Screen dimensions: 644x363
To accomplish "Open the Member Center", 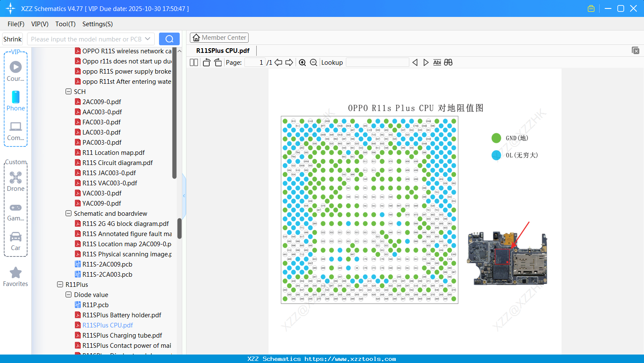I will [219, 38].
